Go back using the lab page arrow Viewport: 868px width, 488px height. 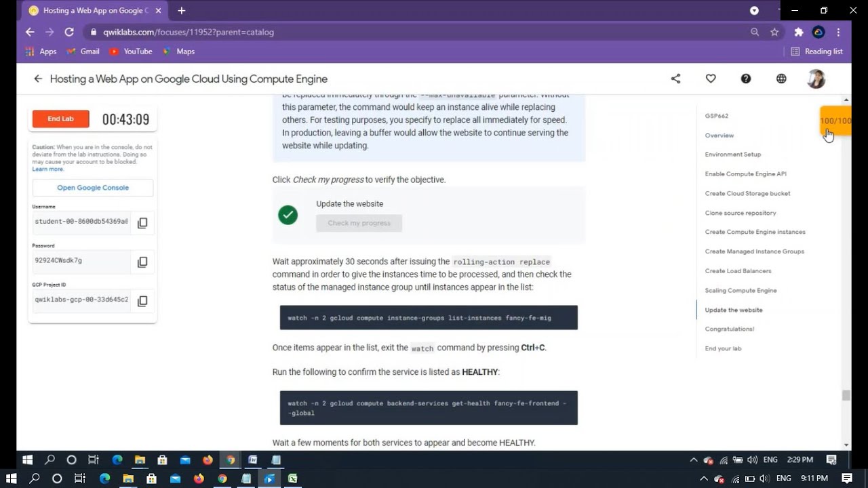click(x=38, y=79)
